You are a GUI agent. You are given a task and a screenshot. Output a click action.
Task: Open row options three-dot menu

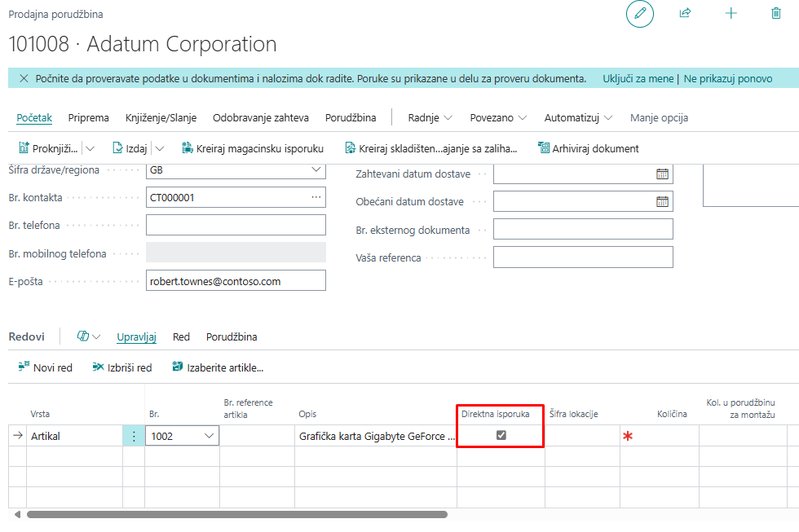[134, 436]
